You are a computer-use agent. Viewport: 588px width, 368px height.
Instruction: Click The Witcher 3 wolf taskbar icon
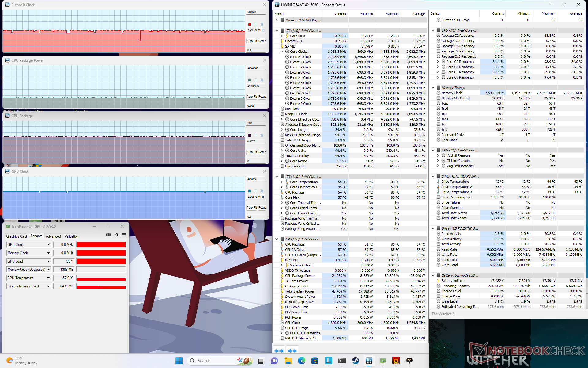[x=409, y=361]
